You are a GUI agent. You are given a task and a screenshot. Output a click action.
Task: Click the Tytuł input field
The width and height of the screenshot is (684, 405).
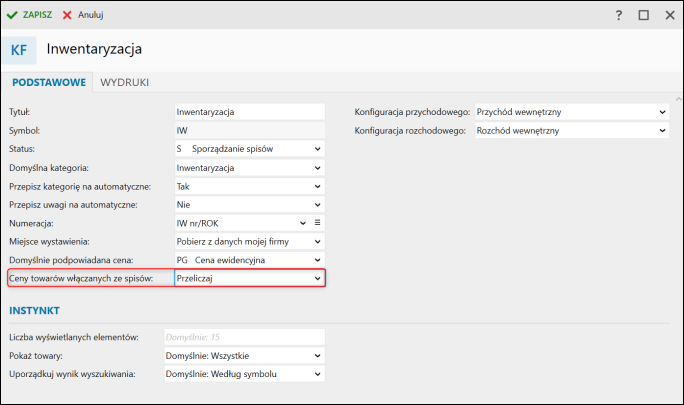tap(249, 112)
